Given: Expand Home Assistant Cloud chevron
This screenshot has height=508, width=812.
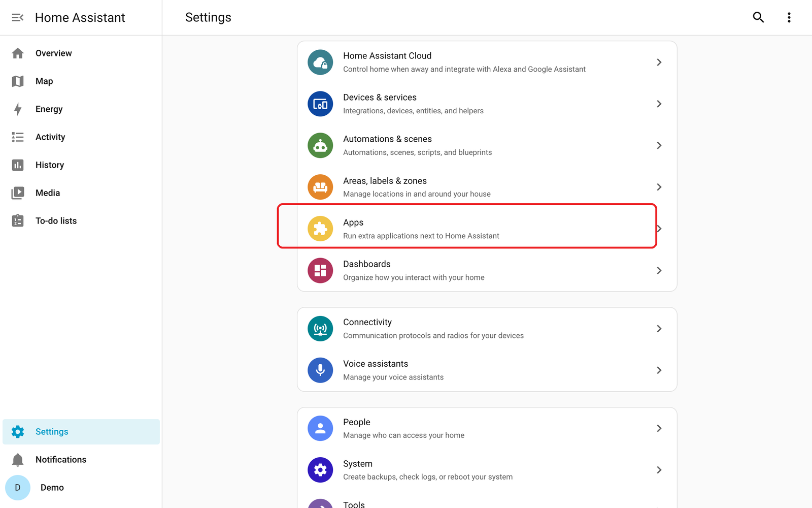Looking at the screenshot, I should [659, 62].
